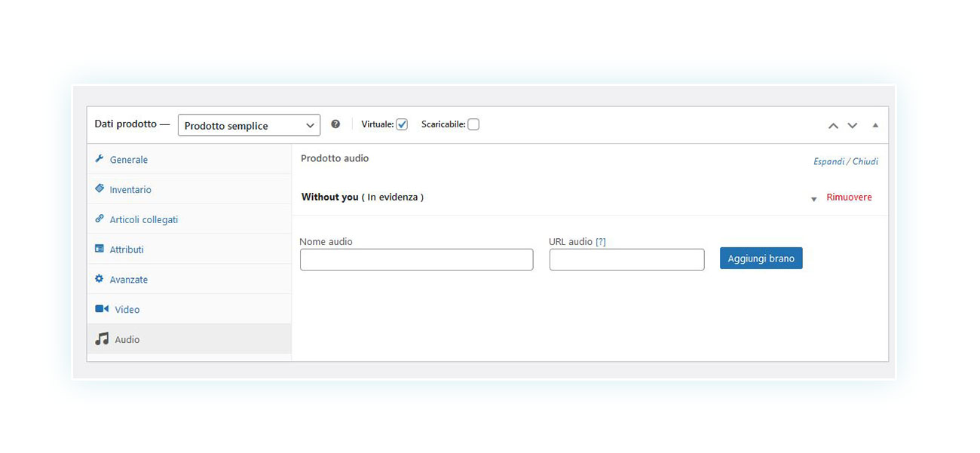Image resolution: width=980 pixels, height=453 pixels.
Task: Click into the Nome audio field
Action: click(416, 259)
